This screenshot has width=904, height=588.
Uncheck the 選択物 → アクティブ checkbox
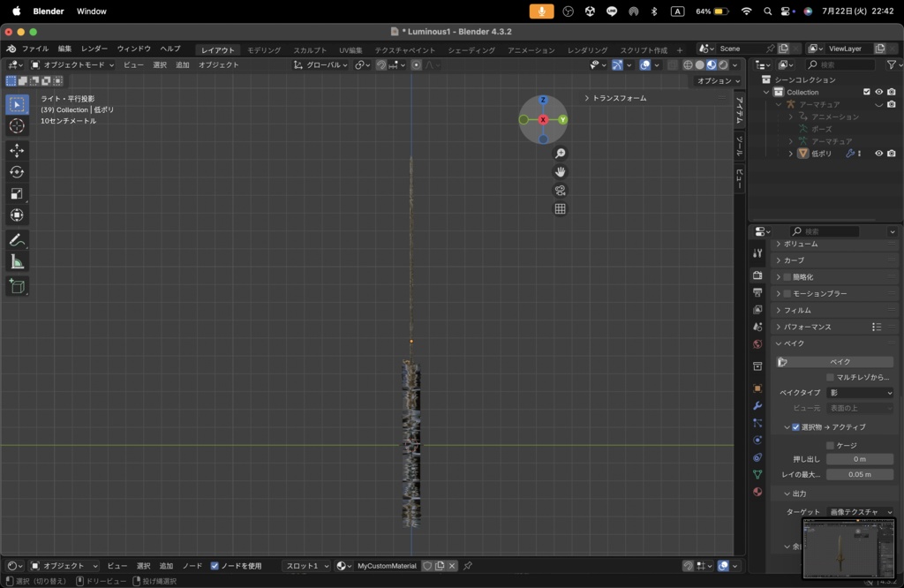point(795,427)
